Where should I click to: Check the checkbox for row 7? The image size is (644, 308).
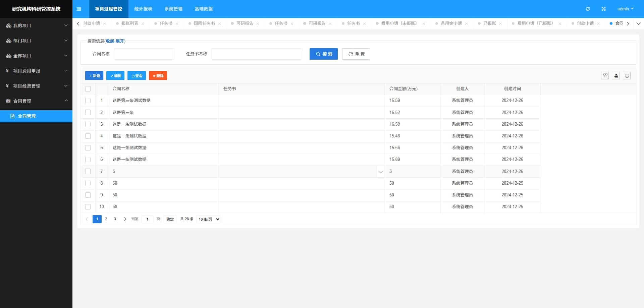(x=88, y=172)
